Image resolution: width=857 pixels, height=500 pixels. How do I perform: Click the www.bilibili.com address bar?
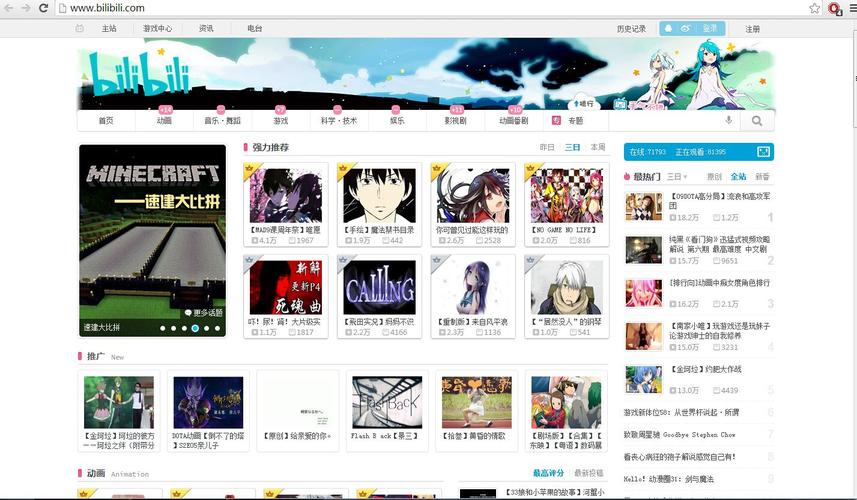click(432, 8)
